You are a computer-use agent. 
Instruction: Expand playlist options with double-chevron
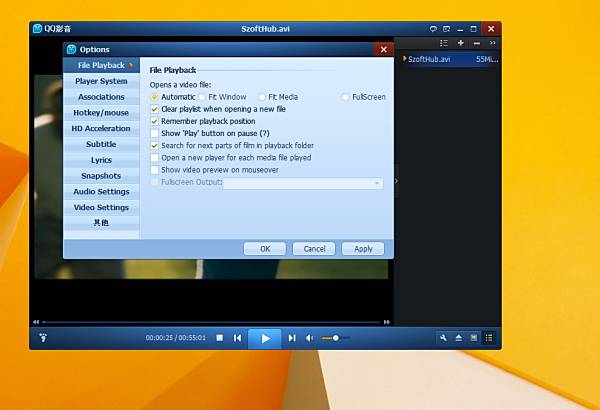point(492,43)
